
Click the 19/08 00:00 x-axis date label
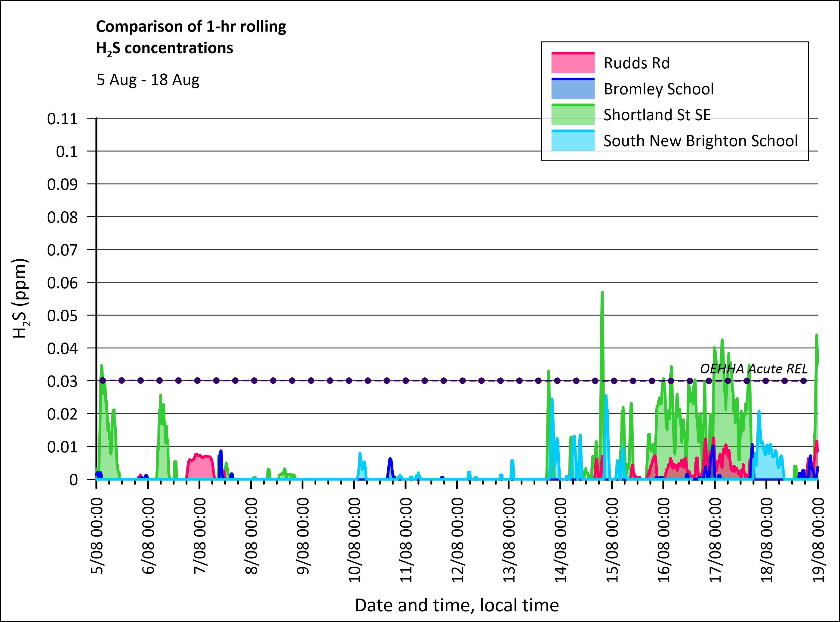point(818,540)
